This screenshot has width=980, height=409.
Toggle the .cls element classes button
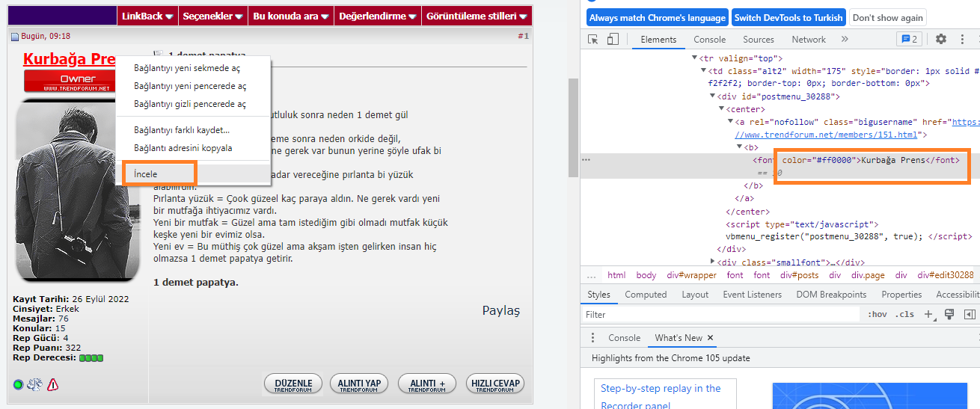pyautogui.click(x=904, y=315)
